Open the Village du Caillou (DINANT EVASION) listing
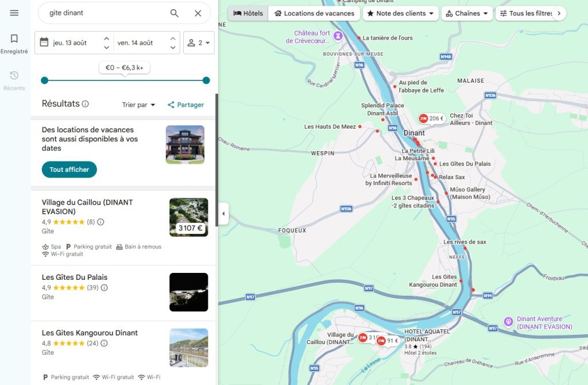 click(x=87, y=207)
